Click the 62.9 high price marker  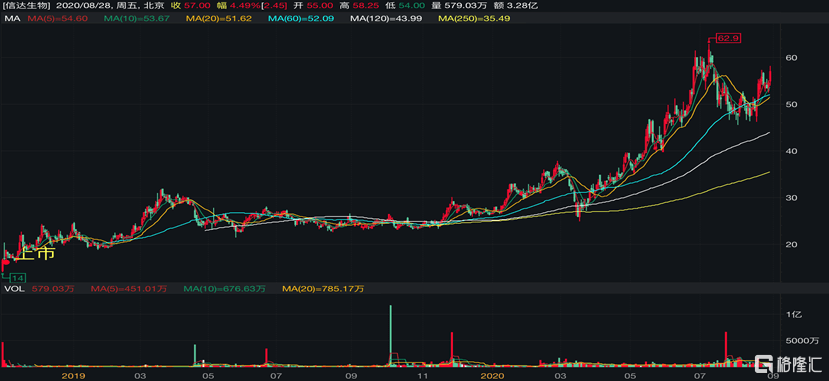point(725,38)
